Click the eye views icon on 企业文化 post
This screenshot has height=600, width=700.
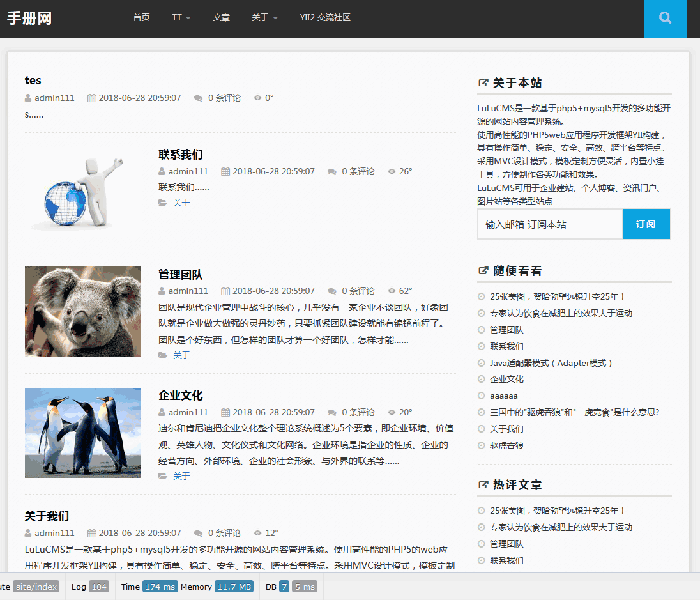click(x=392, y=413)
